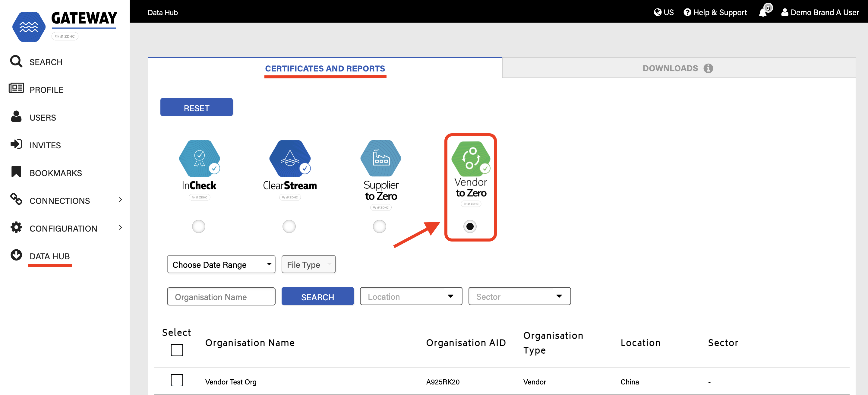868x395 pixels.
Task: Switch to the Downloads tab
Action: [x=678, y=68]
